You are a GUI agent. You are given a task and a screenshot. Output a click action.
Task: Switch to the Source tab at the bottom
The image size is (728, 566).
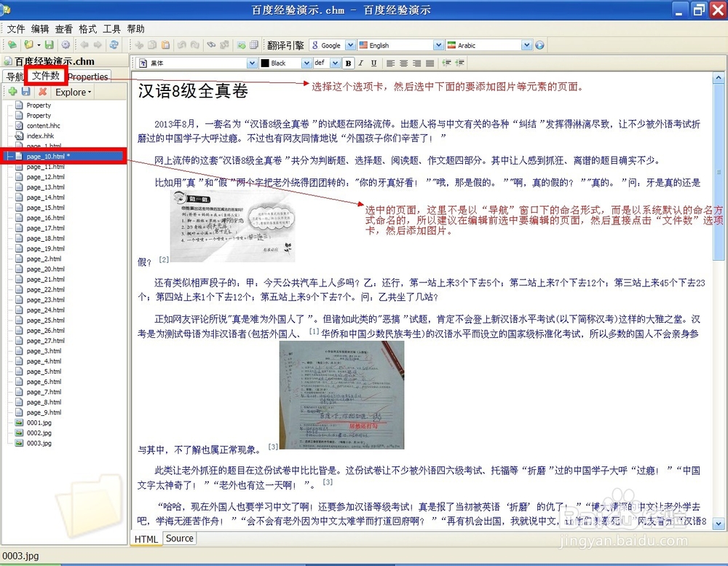(179, 538)
